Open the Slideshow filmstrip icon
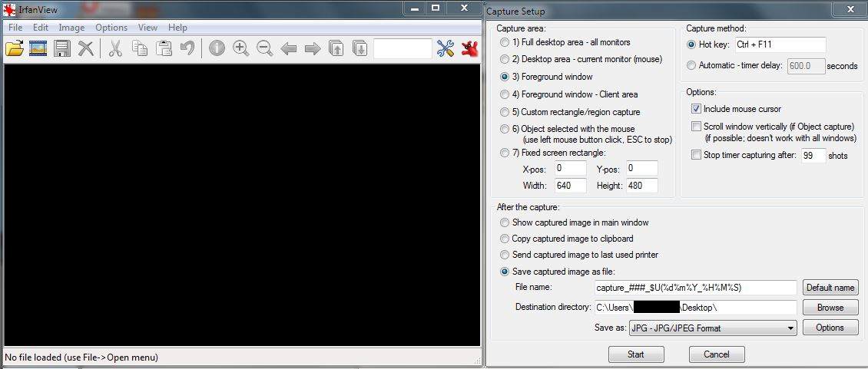This screenshot has height=369, width=868. [x=38, y=48]
